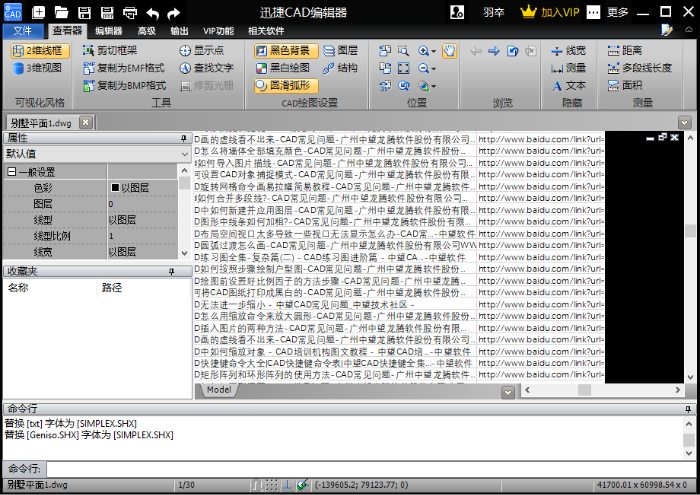Click the 测量 measurement hide tool
700x495 pixels.
coord(568,68)
